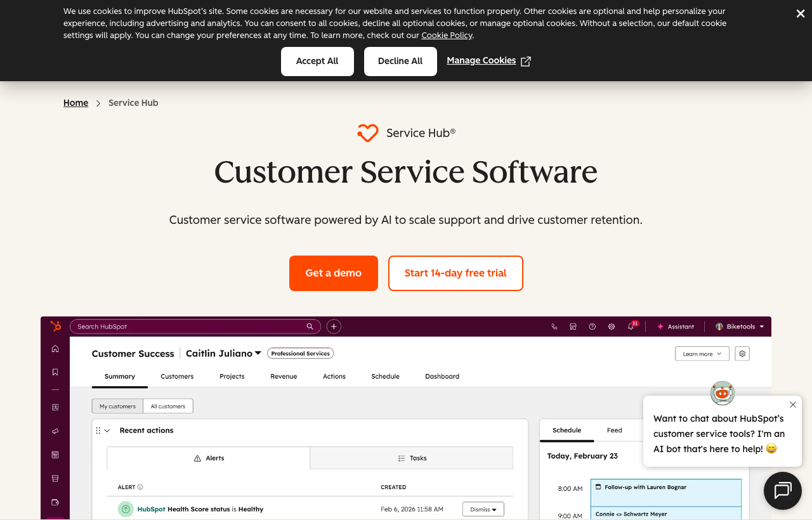Switch to the Summary tab

pyautogui.click(x=120, y=376)
